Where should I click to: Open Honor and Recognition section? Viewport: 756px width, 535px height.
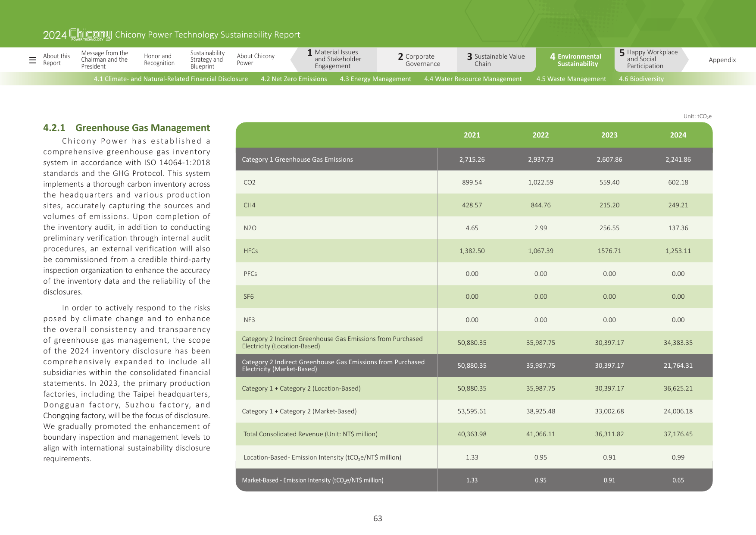(159, 59)
